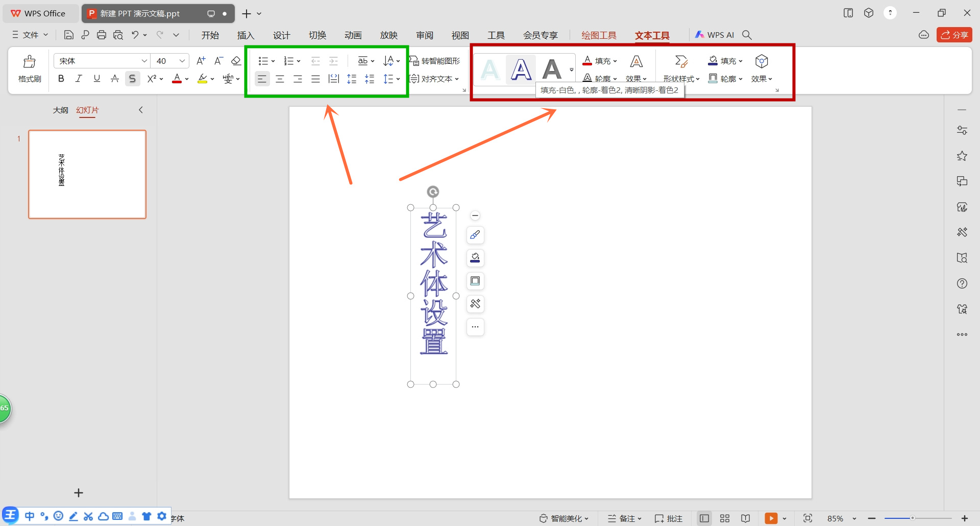Click the pinyin guide 拼 icon
Image resolution: width=980 pixels, height=526 pixels.
pyautogui.click(x=228, y=78)
